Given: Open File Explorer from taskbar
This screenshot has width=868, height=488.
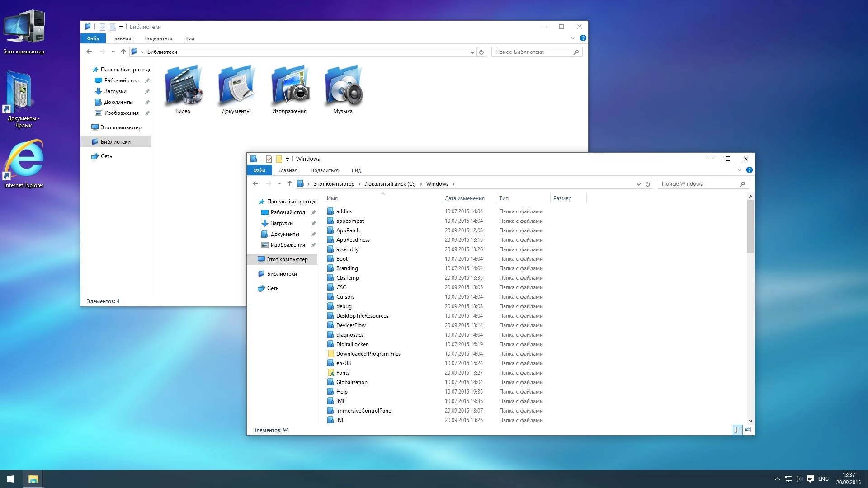Looking at the screenshot, I should (x=33, y=479).
